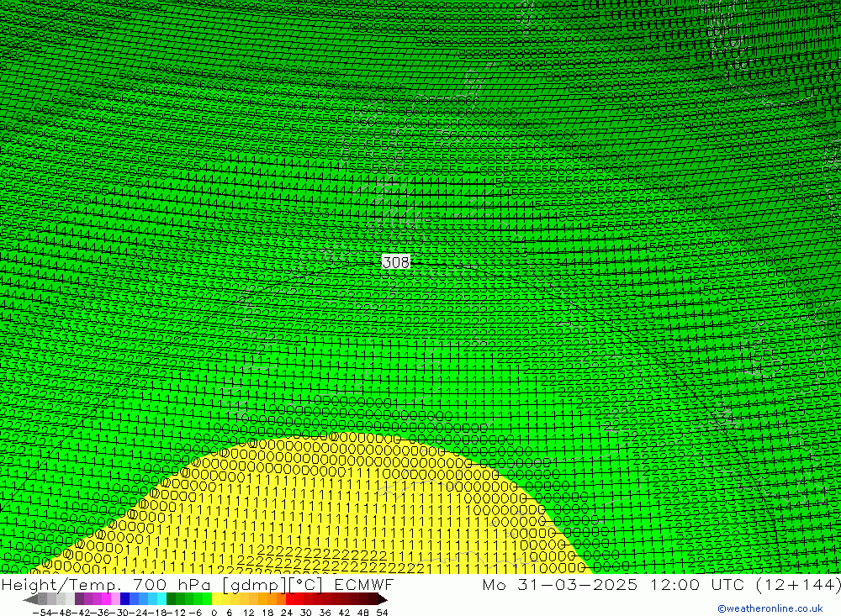This screenshot has height=616, width=841.
Task: Select the yellow 0 degree legend swatch
Action: coord(216,599)
